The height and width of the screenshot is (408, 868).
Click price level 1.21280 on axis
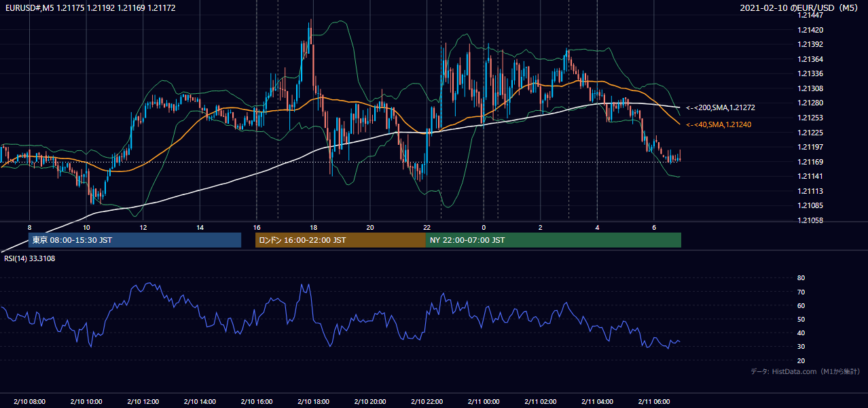click(811, 103)
